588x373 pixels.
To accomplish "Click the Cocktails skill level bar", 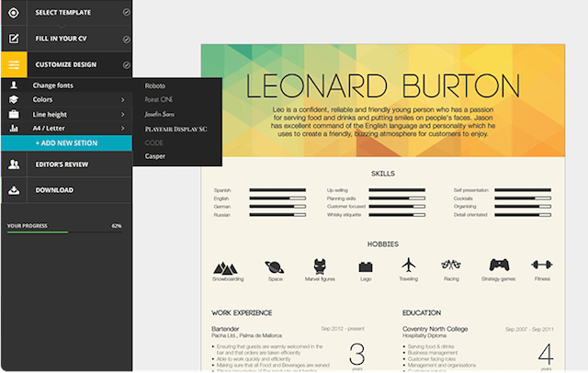I will point(523,198).
